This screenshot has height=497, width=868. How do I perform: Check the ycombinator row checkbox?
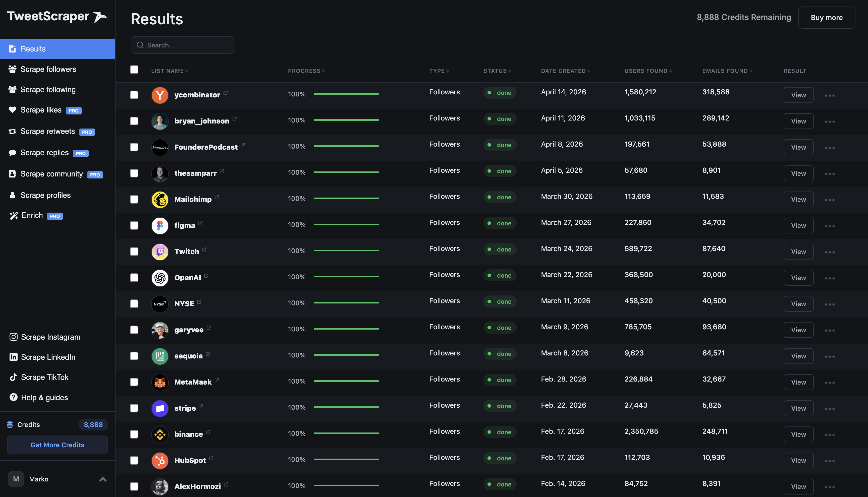[x=134, y=95]
